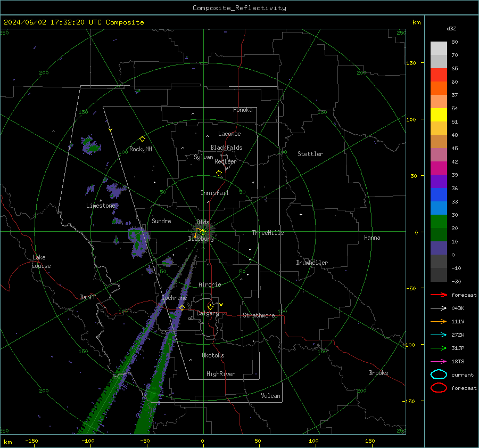Click the Sundre label
The image size is (479, 448).
pos(161,221)
